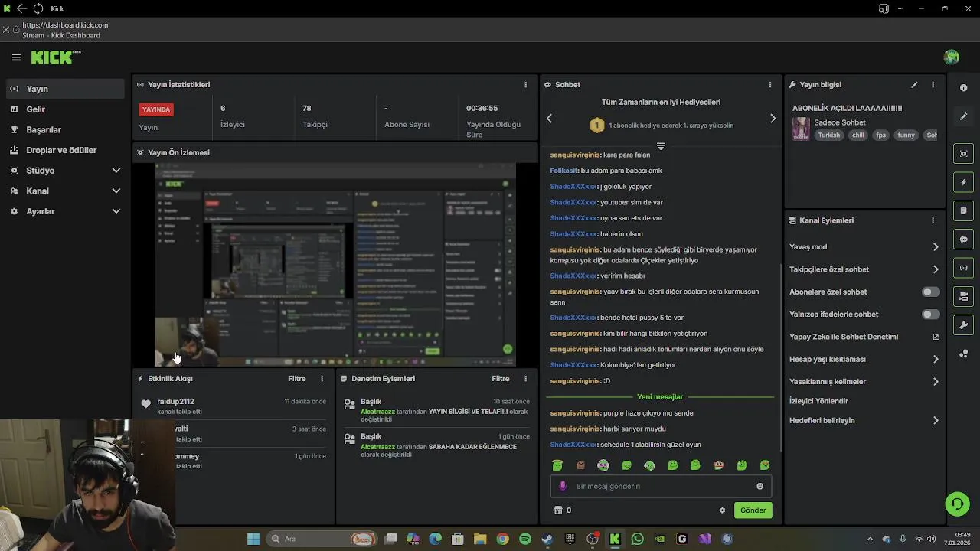Insert the first green emote with halo
The height and width of the screenshot is (551, 980).
pyautogui.click(x=557, y=465)
